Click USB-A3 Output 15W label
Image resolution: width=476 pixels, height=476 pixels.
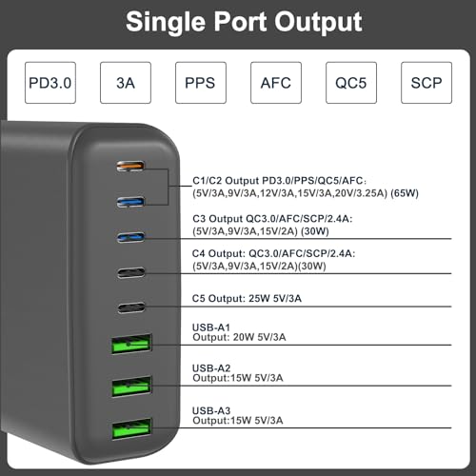coord(237,416)
